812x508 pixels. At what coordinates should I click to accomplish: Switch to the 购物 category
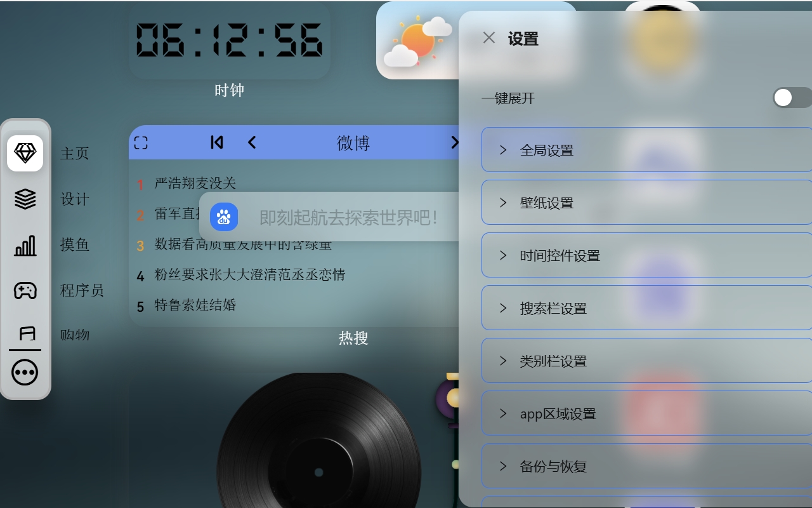tap(75, 335)
